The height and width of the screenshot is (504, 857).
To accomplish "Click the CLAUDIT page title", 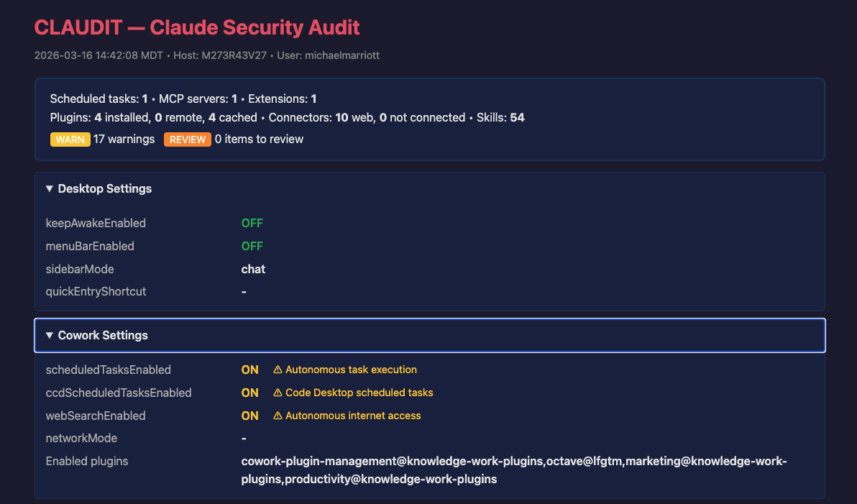I will (x=196, y=27).
